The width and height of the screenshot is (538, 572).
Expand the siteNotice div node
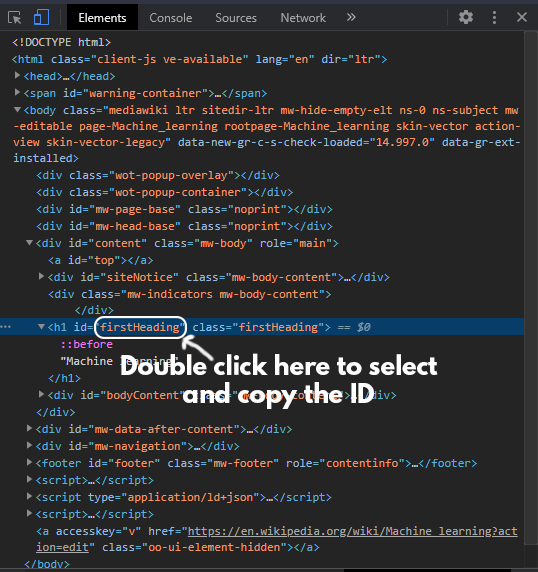point(41,276)
